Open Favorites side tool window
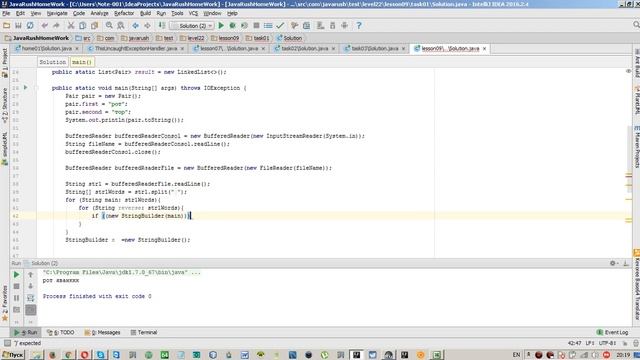Screen dimensions: 640x360 [x=4, y=304]
